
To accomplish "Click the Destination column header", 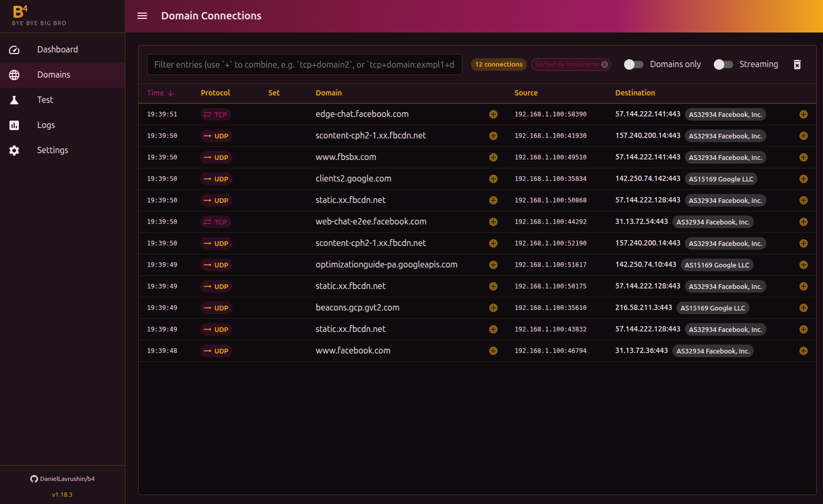I will click(635, 93).
